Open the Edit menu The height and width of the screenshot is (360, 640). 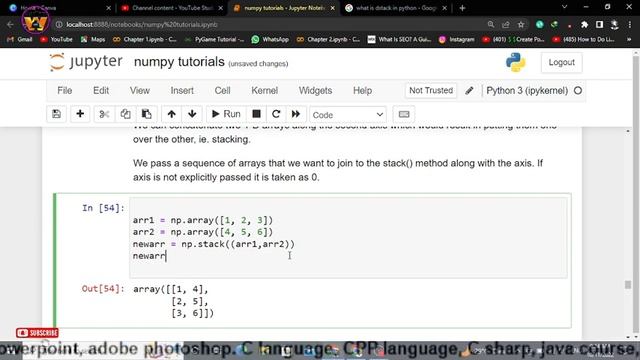click(x=101, y=91)
